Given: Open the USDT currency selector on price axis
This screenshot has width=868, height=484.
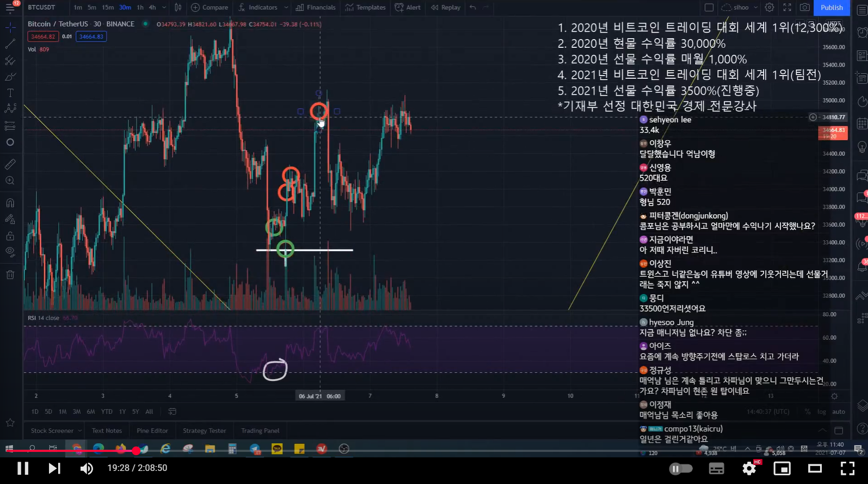Looking at the screenshot, I should (x=833, y=24).
